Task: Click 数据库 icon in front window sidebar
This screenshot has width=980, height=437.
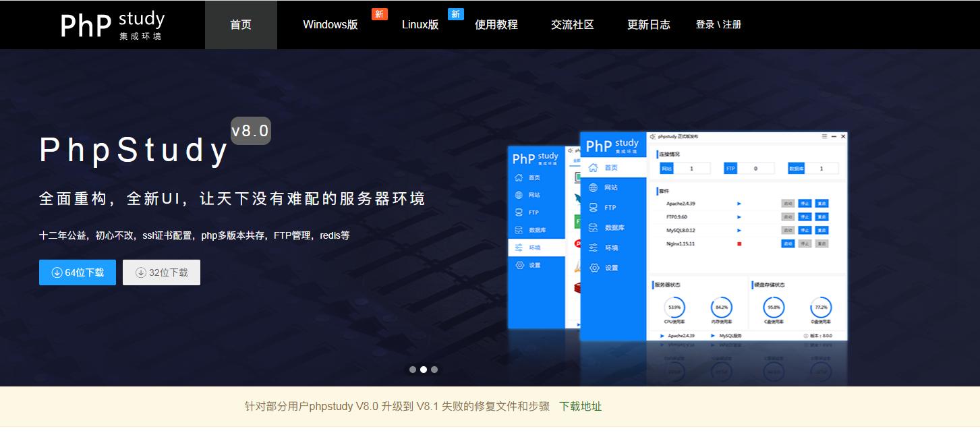Action: pos(594,228)
